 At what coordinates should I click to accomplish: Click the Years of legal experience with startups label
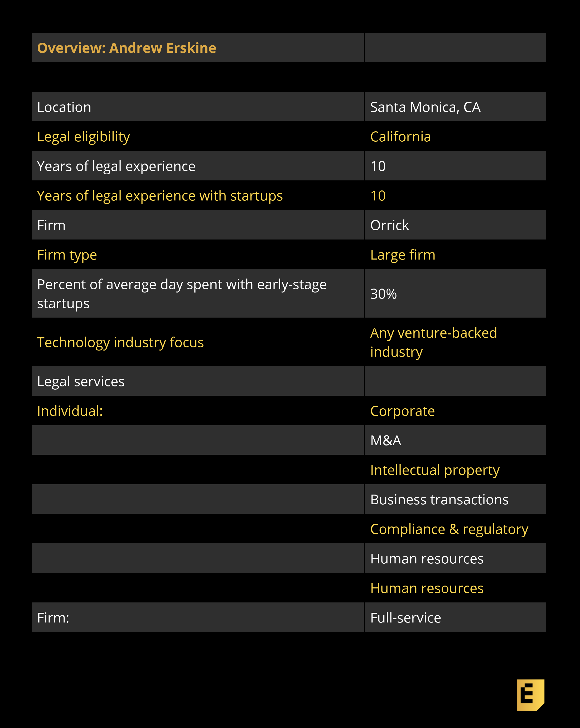pos(160,196)
